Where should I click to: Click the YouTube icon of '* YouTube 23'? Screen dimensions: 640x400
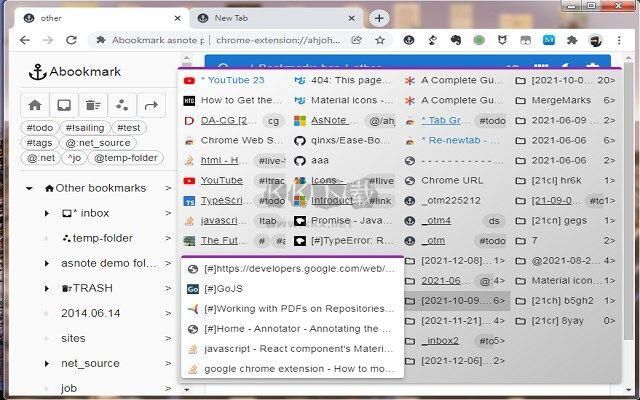coord(189,80)
